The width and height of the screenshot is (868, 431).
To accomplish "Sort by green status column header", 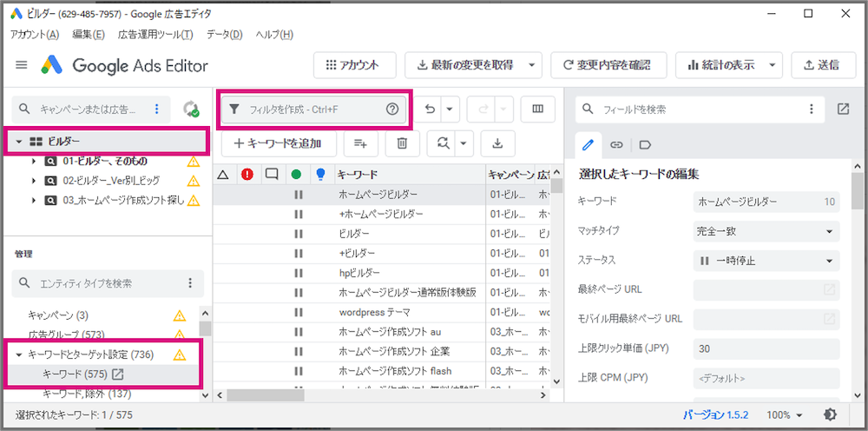I will coord(296,175).
